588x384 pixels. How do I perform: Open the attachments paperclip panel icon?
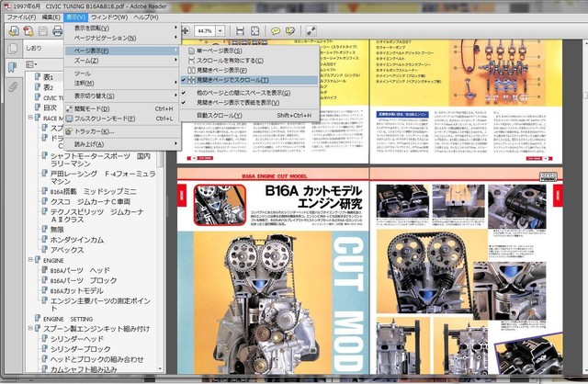click(x=13, y=87)
